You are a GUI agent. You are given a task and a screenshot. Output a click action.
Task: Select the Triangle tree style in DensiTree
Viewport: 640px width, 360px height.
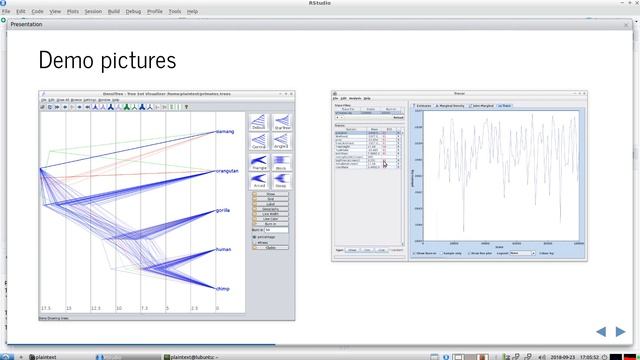click(259, 162)
